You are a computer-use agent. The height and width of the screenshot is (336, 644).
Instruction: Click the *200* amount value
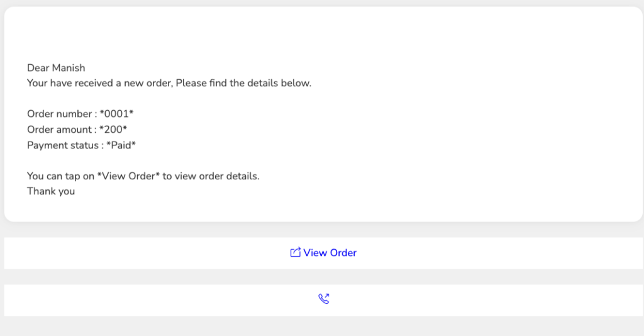coord(113,130)
